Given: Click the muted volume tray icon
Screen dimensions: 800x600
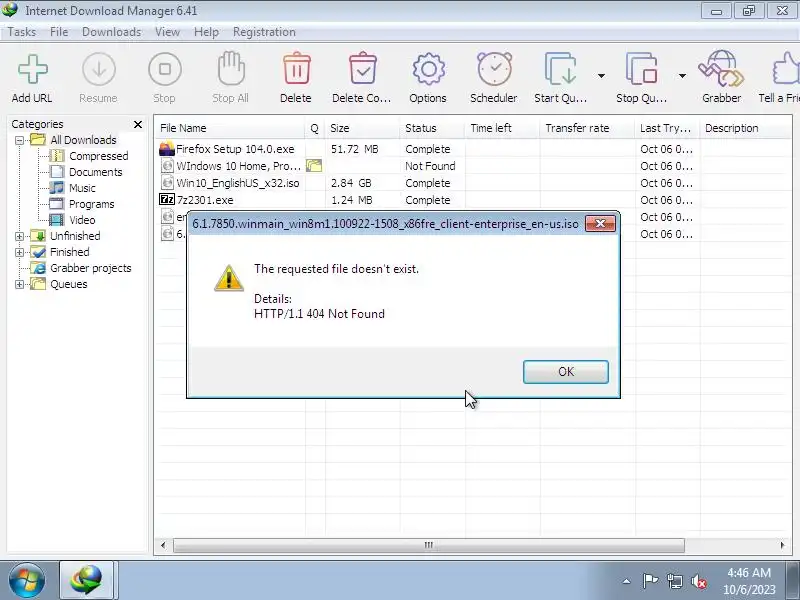Looking at the screenshot, I should click(x=698, y=581).
